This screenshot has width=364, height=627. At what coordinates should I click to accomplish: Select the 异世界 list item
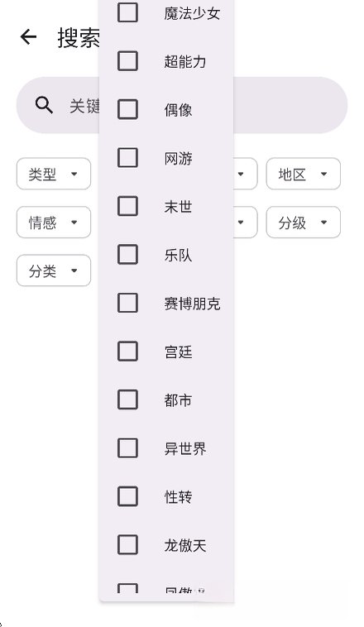point(166,448)
